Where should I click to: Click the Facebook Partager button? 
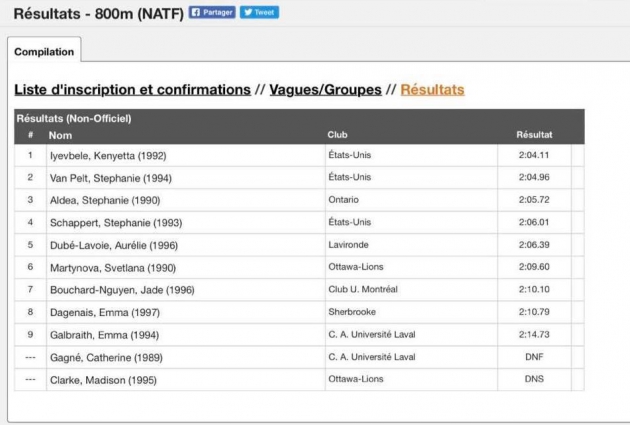click(x=210, y=12)
